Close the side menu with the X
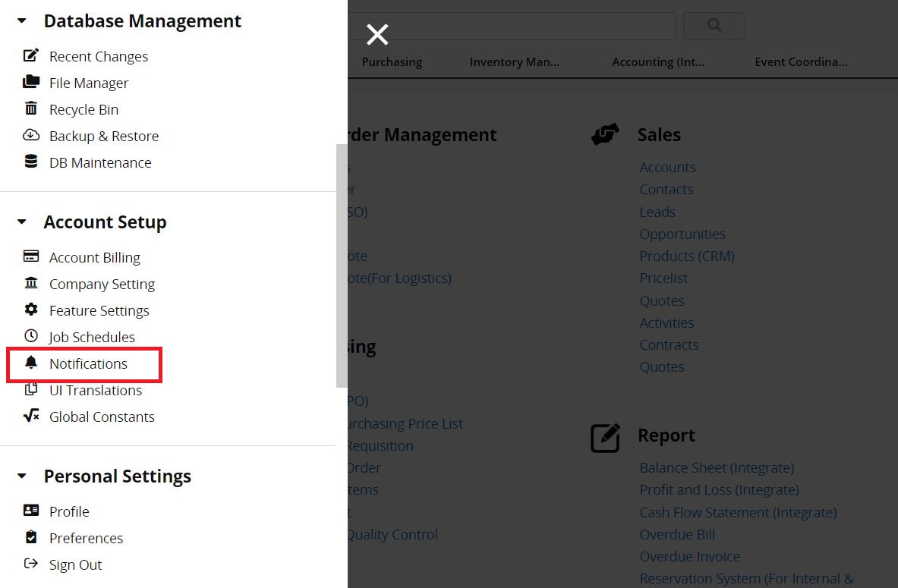 (377, 34)
